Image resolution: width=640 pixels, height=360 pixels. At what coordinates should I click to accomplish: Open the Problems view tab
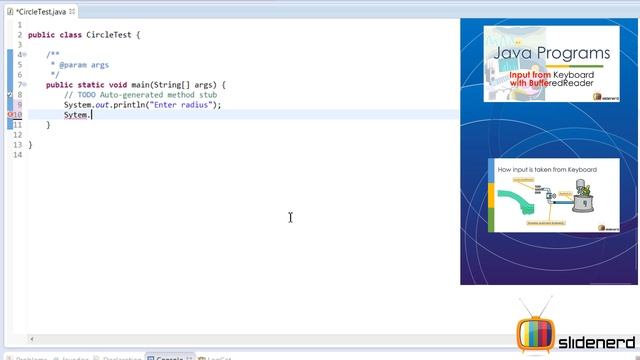point(27,358)
